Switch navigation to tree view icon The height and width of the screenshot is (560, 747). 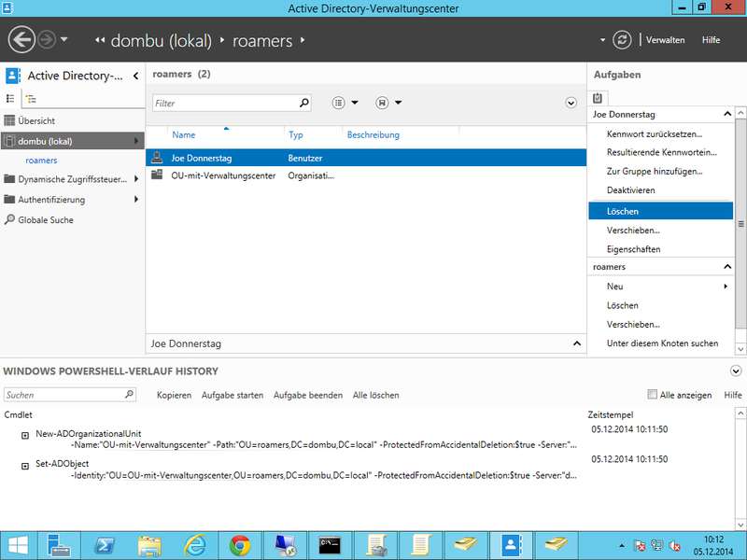pos(31,99)
